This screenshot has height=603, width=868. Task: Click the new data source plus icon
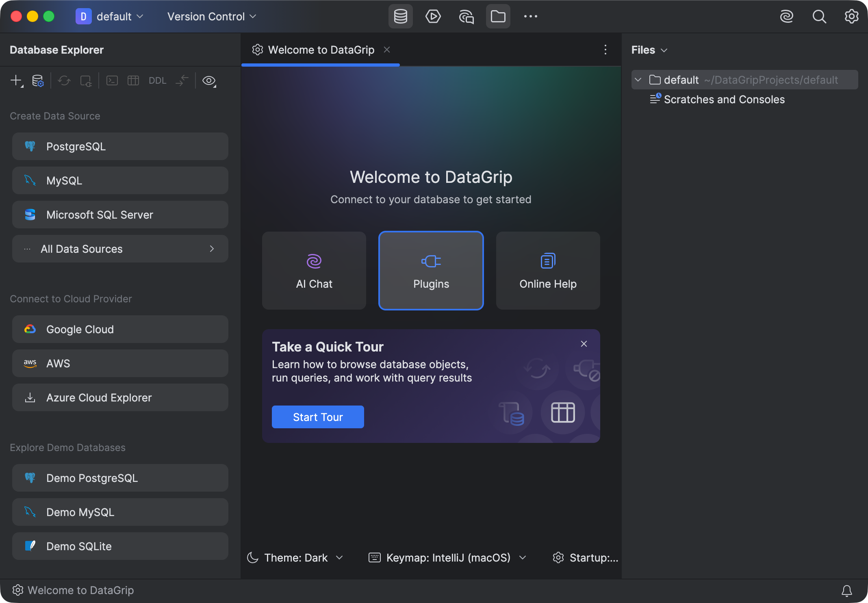16,80
